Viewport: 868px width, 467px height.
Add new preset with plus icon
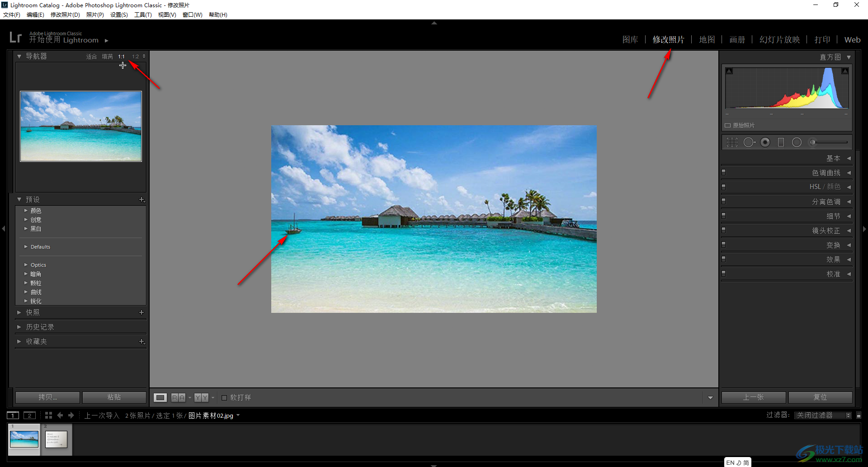tap(142, 199)
